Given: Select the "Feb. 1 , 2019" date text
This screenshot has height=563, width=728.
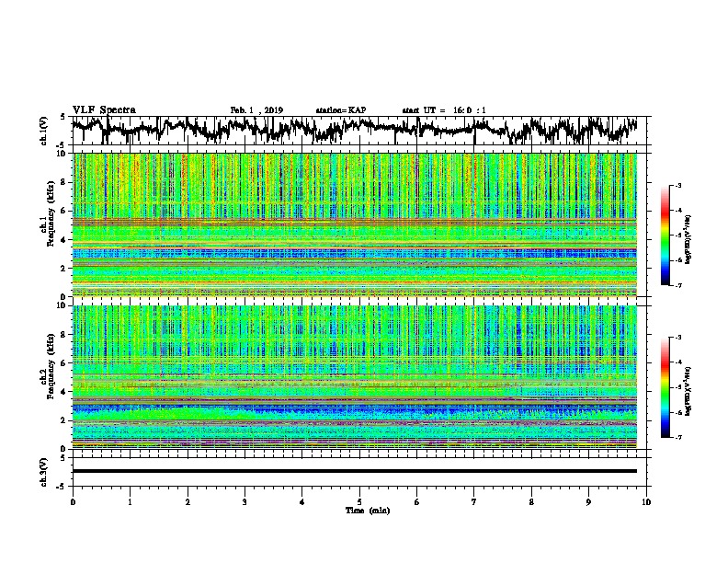Looking at the screenshot, I should tap(256, 110).
